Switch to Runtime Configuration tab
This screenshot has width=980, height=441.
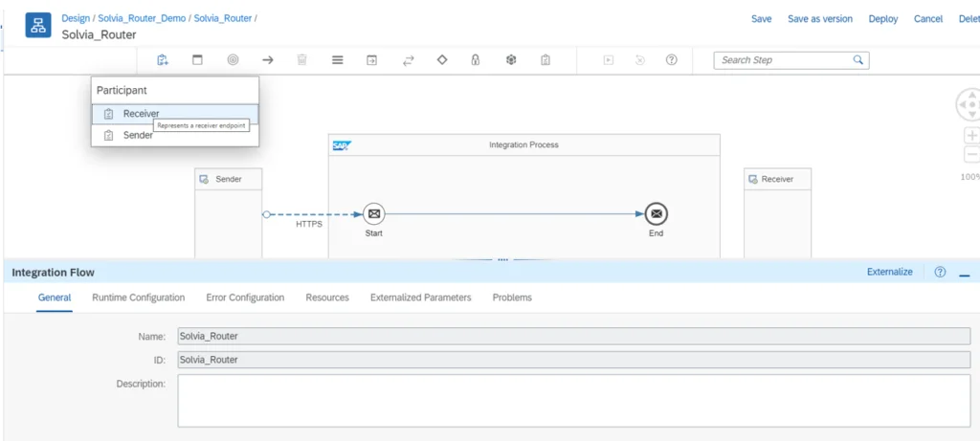(138, 298)
